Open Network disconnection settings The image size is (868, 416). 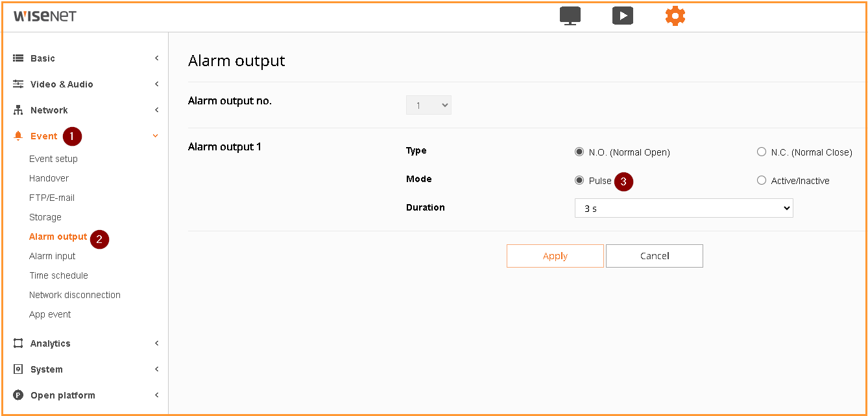75,295
